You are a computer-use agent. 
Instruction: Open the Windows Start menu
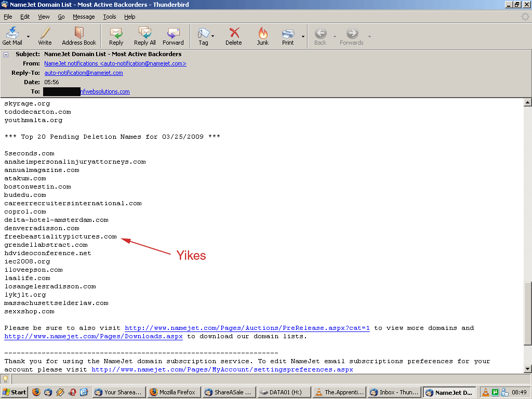pyautogui.click(x=15, y=392)
